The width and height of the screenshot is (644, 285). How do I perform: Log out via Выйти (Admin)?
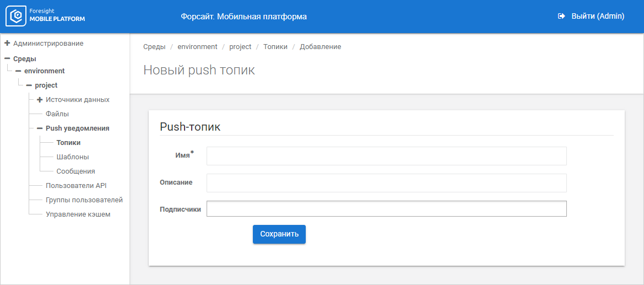pyautogui.click(x=598, y=17)
